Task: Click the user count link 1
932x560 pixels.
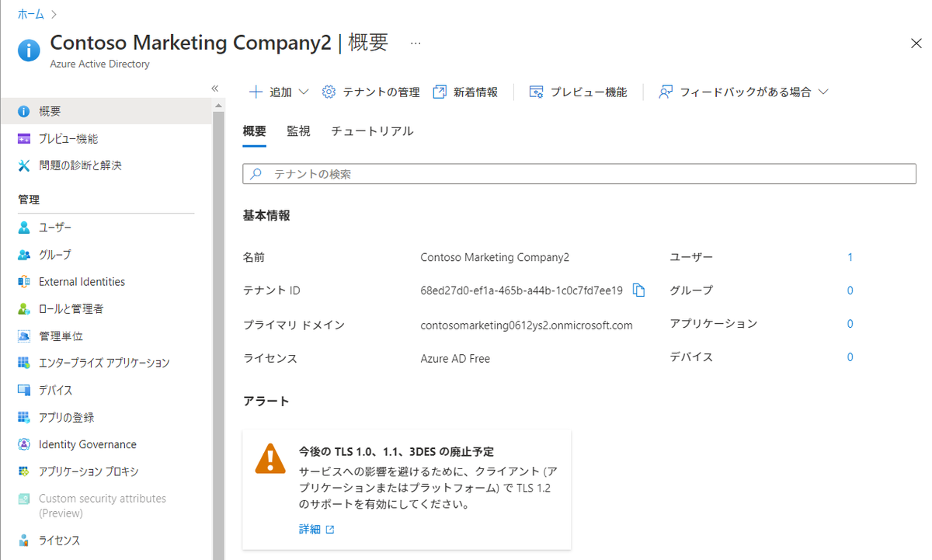Action: pos(850,257)
